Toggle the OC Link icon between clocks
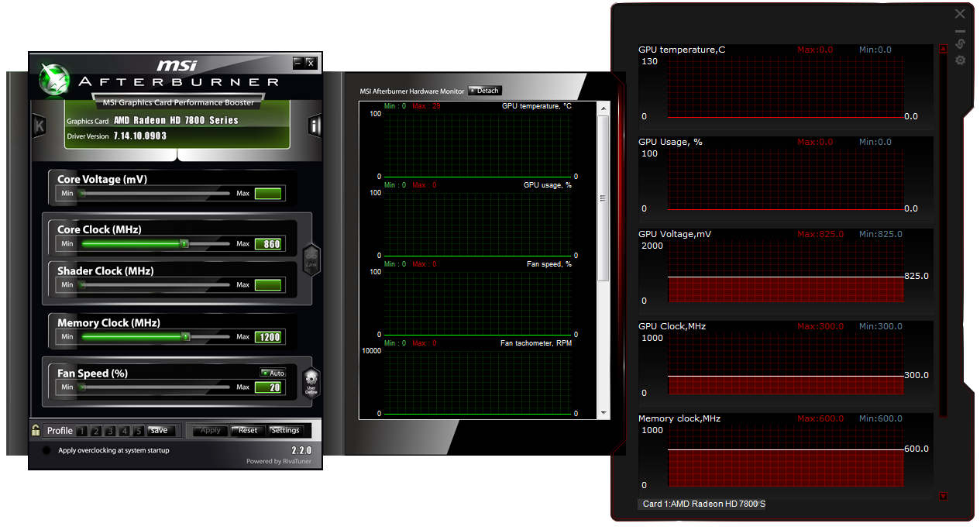This screenshot has height=530, width=980. click(311, 260)
